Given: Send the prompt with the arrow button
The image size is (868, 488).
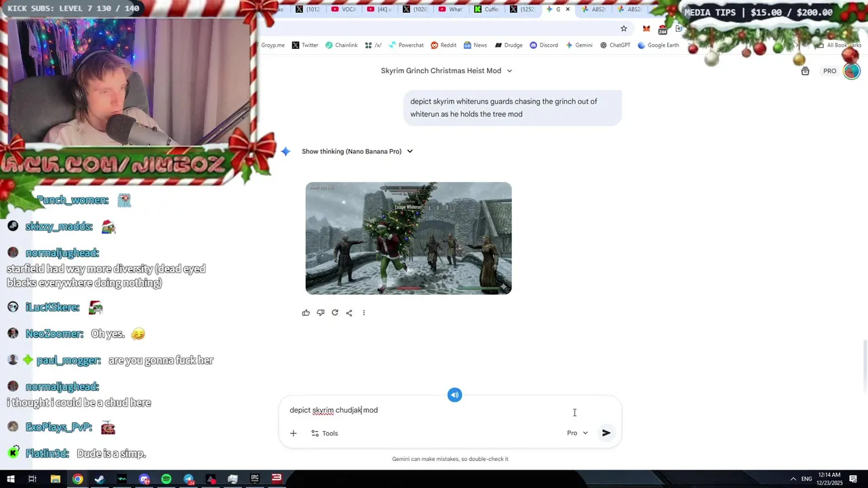Looking at the screenshot, I should coord(606,433).
